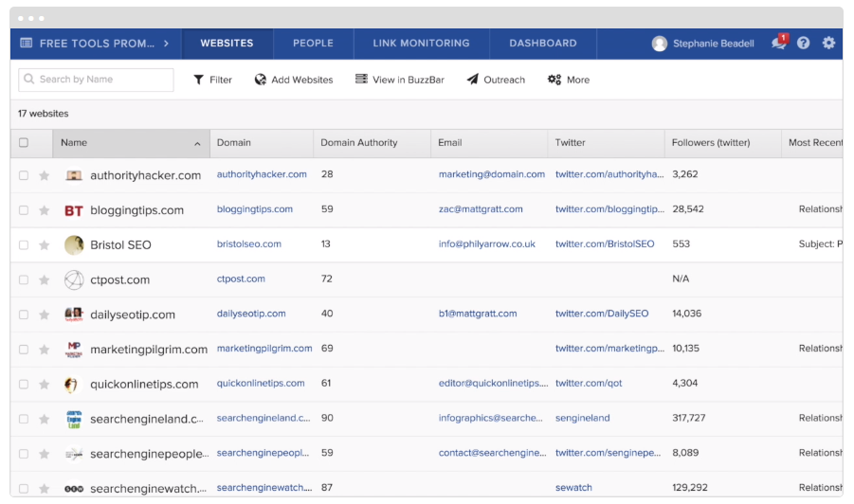Click the searchenginewatch eyes logo
The width and height of the screenshot is (854, 504).
click(74, 489)
